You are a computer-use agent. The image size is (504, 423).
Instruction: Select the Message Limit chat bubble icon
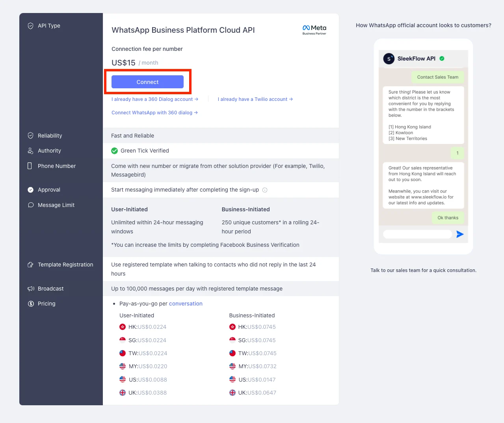pos(31,205)
